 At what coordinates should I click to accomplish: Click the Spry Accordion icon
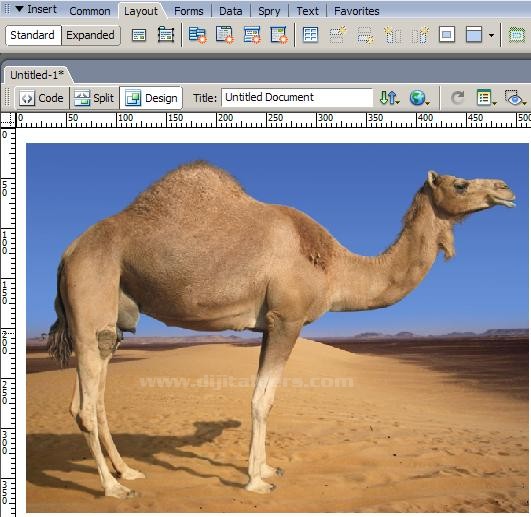(252, 35)
